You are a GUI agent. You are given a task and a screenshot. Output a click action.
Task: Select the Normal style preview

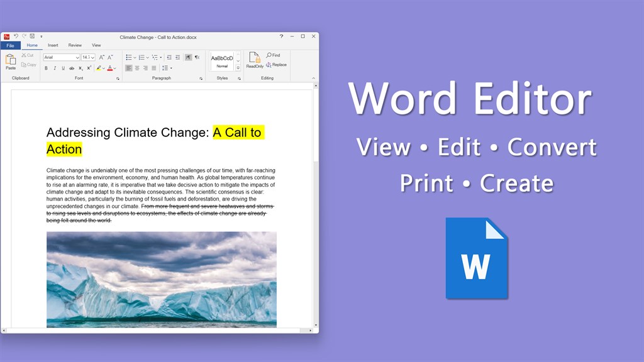(222, 61)
